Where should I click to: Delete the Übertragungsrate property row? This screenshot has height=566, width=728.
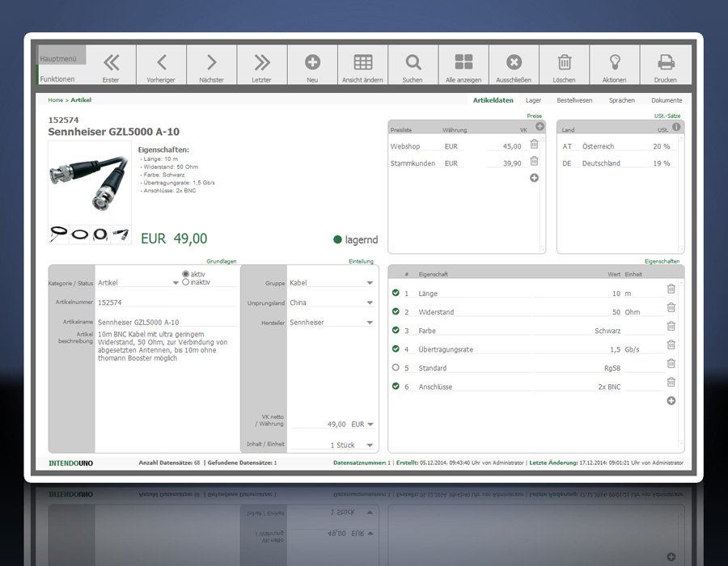tap(671, 344)
